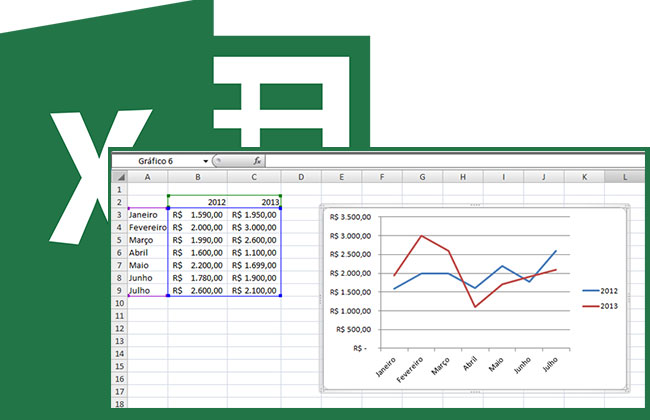The image size is (650, 420).
Task: Click the 2012 column heading cell
Action: coord(198,202)
